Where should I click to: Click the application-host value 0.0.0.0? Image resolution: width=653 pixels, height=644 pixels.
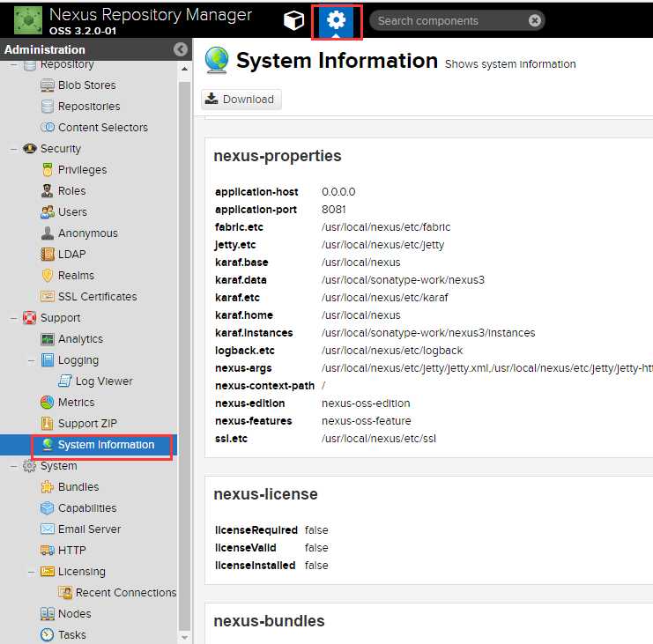pyautogui.click(x=338, y=192)
